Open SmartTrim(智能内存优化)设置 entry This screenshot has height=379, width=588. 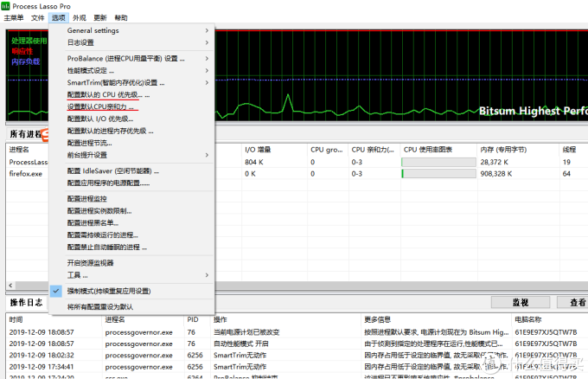[x=131, y=82]
